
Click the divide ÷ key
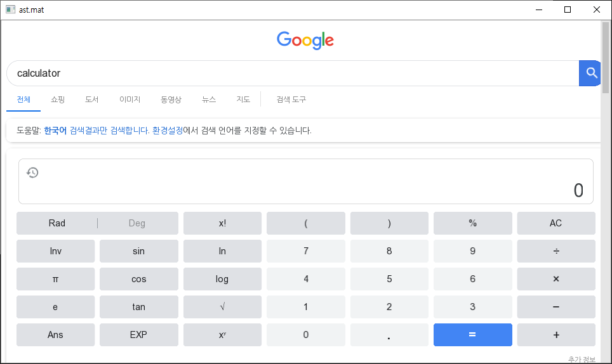tap(556, 251)
